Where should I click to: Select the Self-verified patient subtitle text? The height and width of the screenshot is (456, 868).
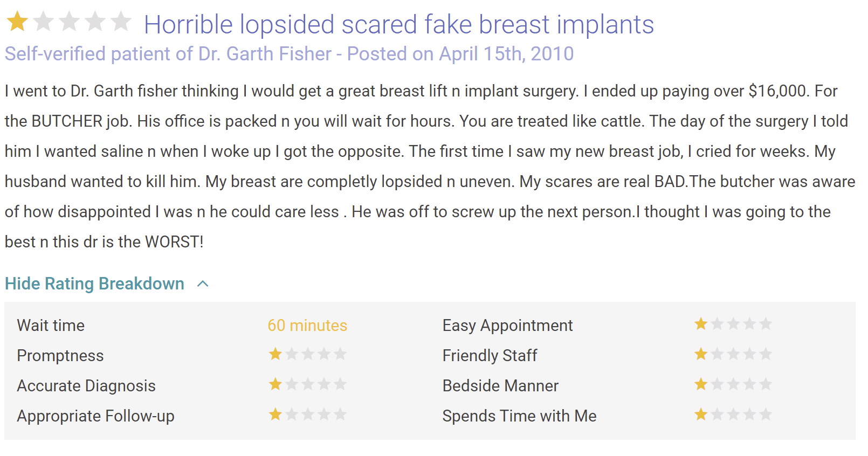(289, 54)
